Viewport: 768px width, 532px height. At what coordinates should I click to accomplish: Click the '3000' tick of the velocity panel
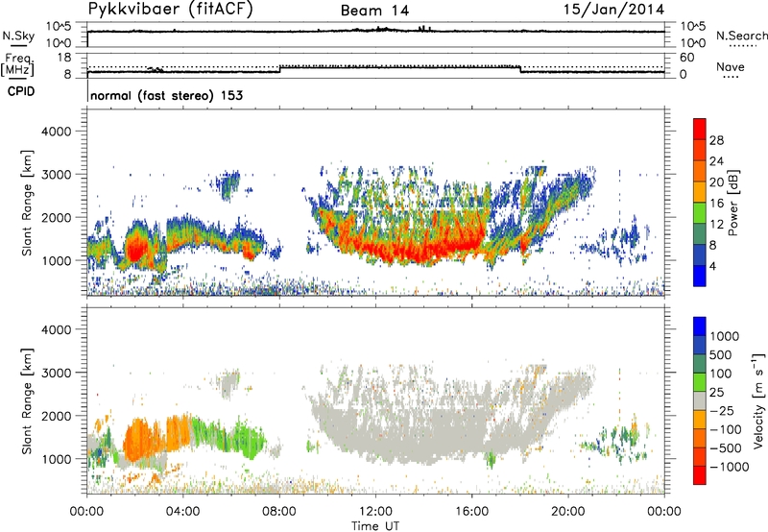56,373
